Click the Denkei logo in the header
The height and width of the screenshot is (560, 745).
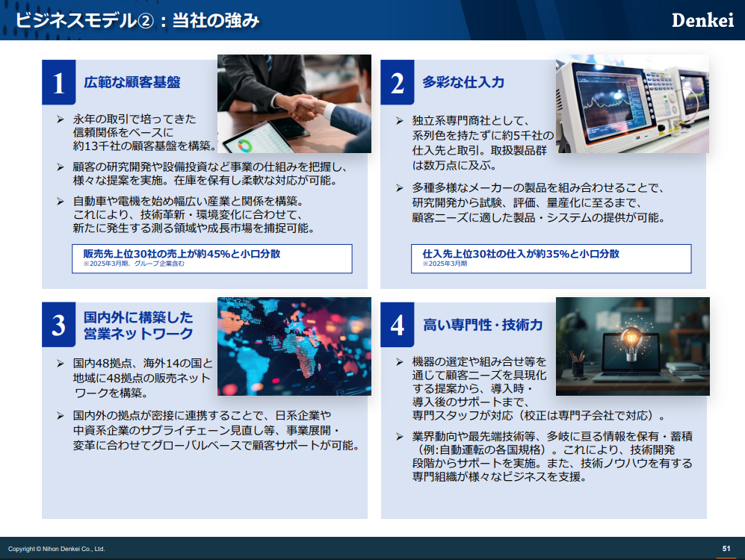click(x=702, y=20)
